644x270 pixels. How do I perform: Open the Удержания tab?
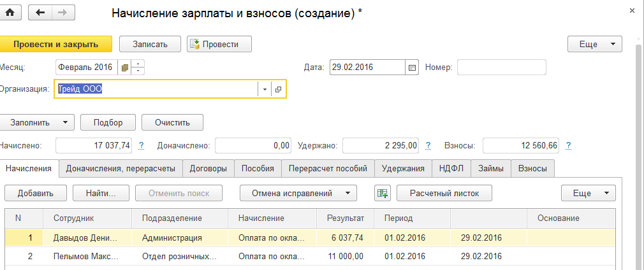[x=403, y=169]
